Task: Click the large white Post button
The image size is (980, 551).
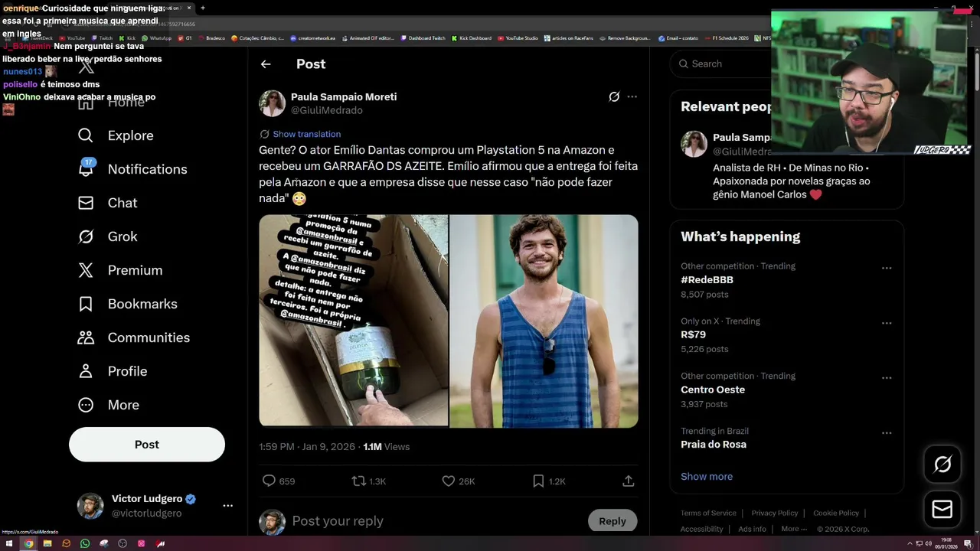Action: (x=147, y=445)
